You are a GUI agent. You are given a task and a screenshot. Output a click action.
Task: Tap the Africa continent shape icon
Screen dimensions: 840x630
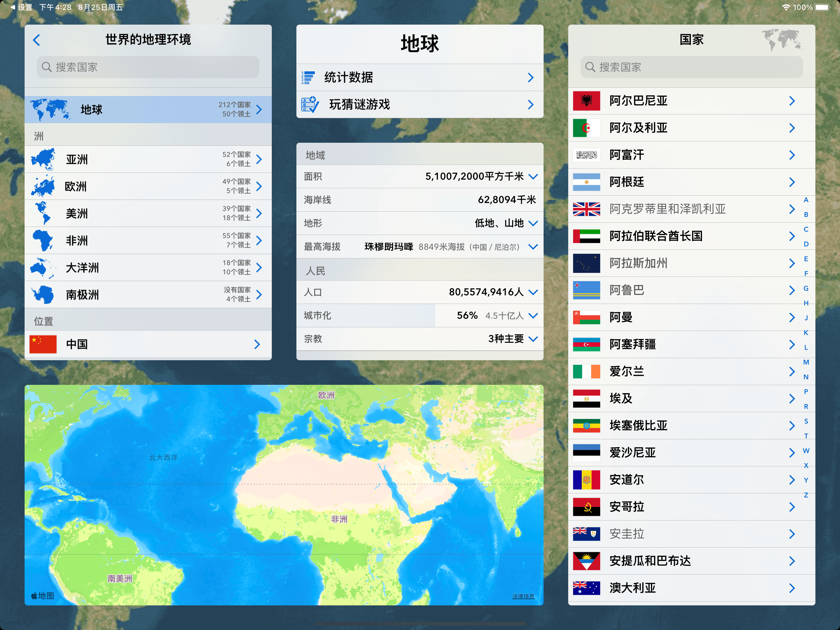(42, 241)
